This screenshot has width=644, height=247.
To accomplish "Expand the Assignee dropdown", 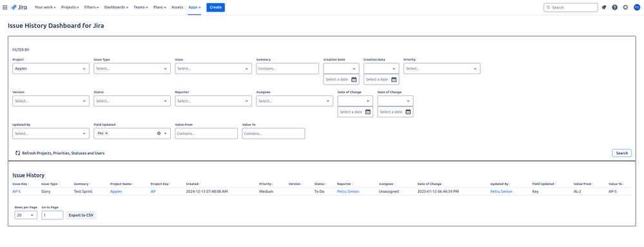I will pyautogui.click(x=295, y=101).
